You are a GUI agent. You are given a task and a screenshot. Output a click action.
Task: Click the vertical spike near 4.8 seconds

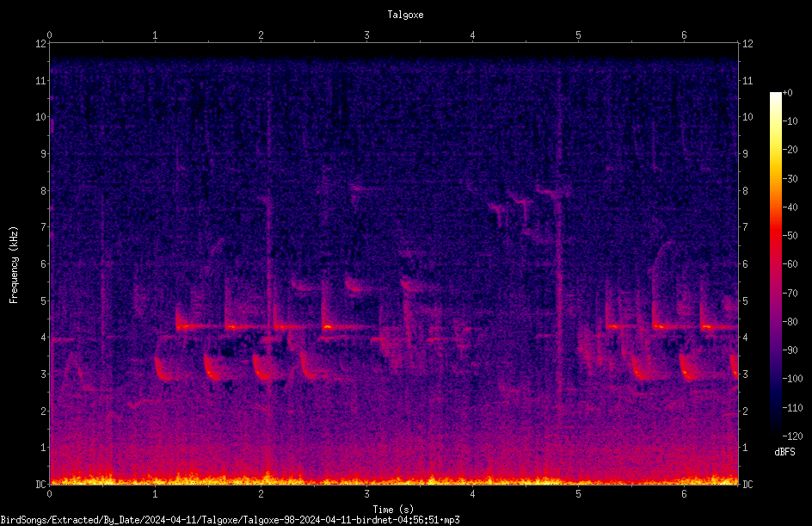(559, 269)
